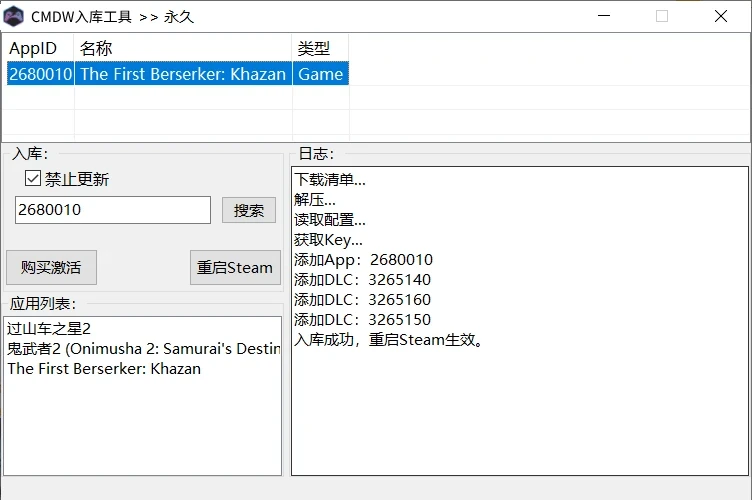Viewport: 752px width, 500px height.
Task: Click the log line 读取配置...
Action: [x=330, y=220]
